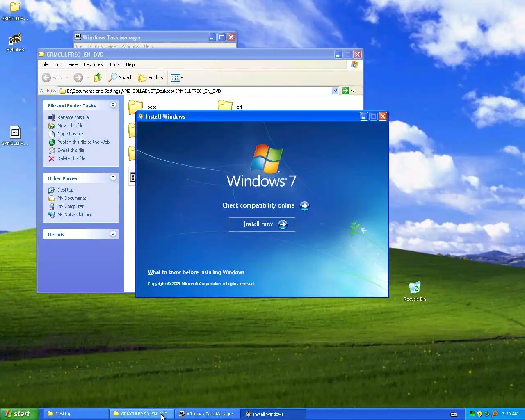This screenshot has height=420, width=525.
Task: Click the envelope E-mail icon
Action: (x=52, y=151)
